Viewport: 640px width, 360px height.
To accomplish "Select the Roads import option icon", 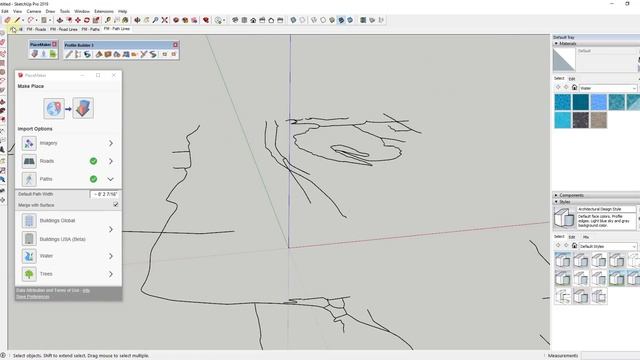I will [x=29, y=161].
